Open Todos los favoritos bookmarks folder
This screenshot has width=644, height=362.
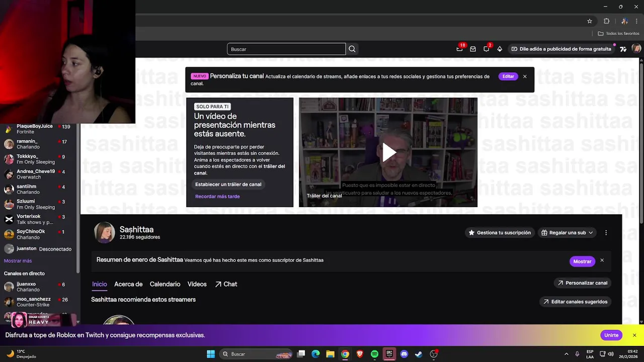click(x=618, y=34)
